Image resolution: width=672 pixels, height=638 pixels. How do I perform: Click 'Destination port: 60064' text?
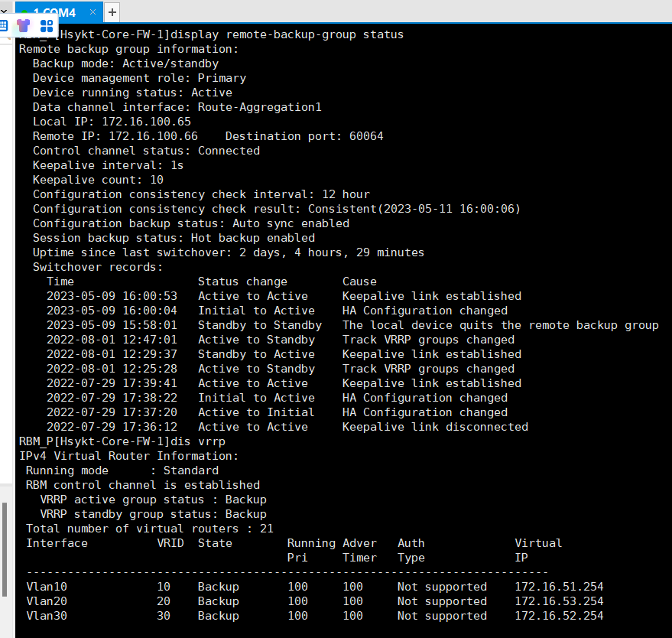point(304,136)
